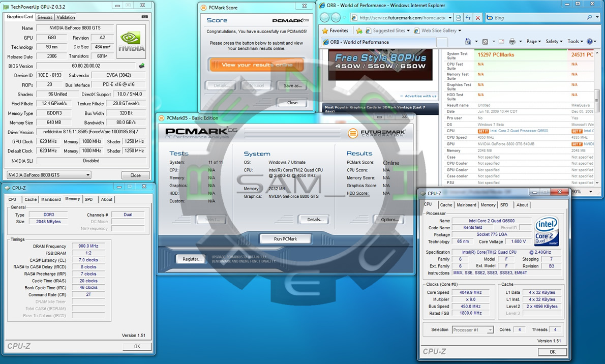Click the Internet Explorer back arrow

[x=325, y=18]
